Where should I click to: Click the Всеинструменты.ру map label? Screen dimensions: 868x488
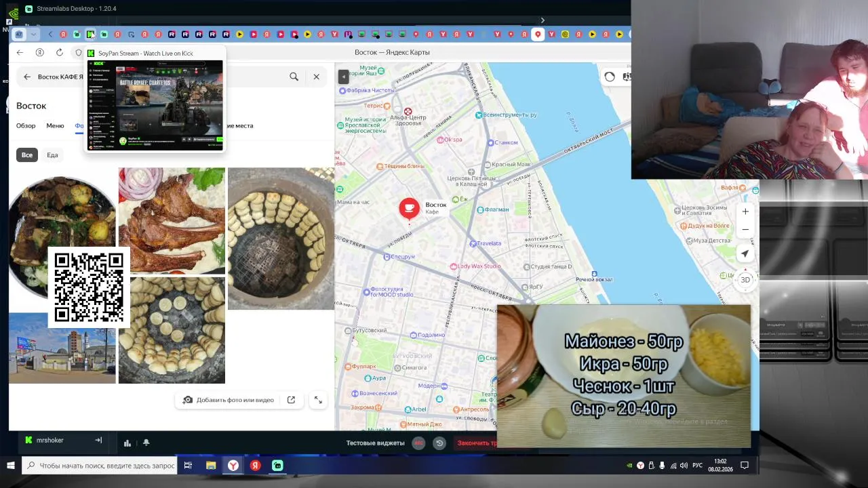[507, 115]
